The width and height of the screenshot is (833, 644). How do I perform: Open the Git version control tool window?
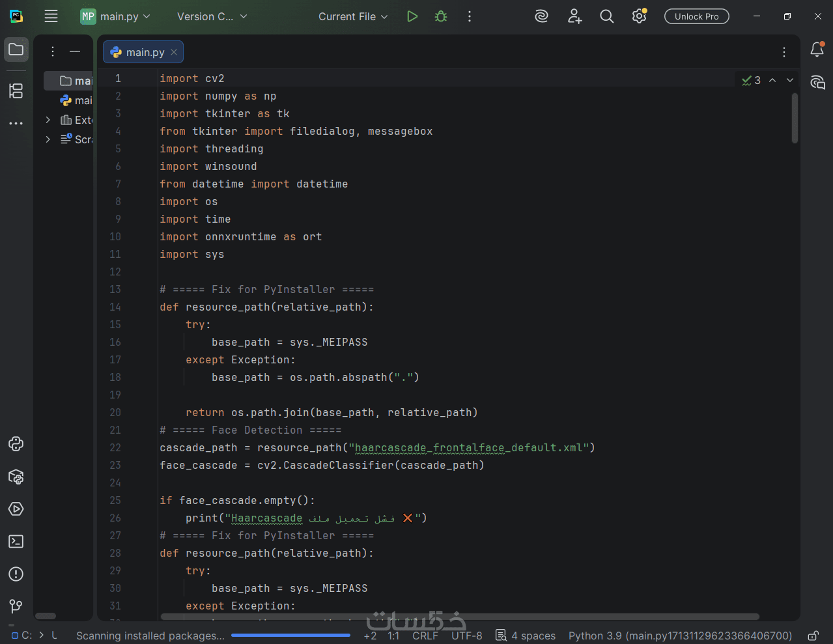tap(16, 607)
